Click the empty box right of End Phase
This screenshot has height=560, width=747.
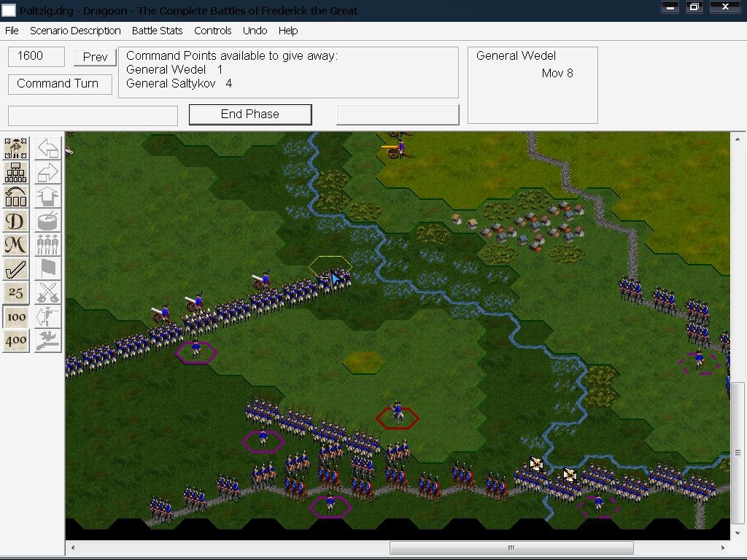398,114
